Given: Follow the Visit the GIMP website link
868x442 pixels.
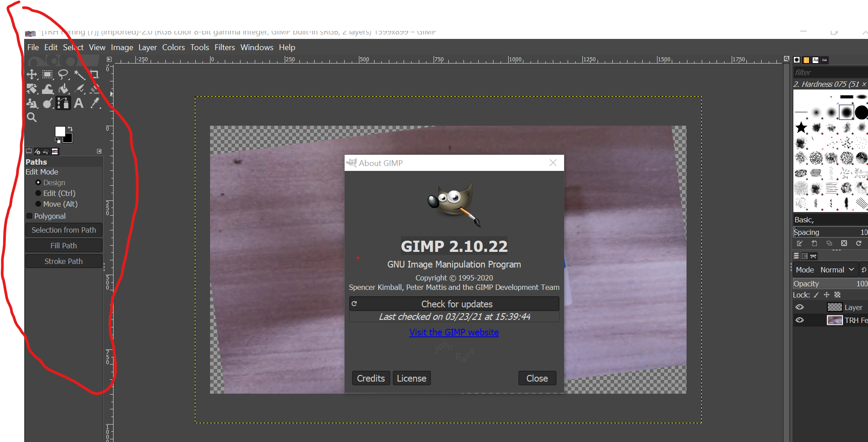Looking at the screenshot, I should pyautogui.click(x=454, y=332).
